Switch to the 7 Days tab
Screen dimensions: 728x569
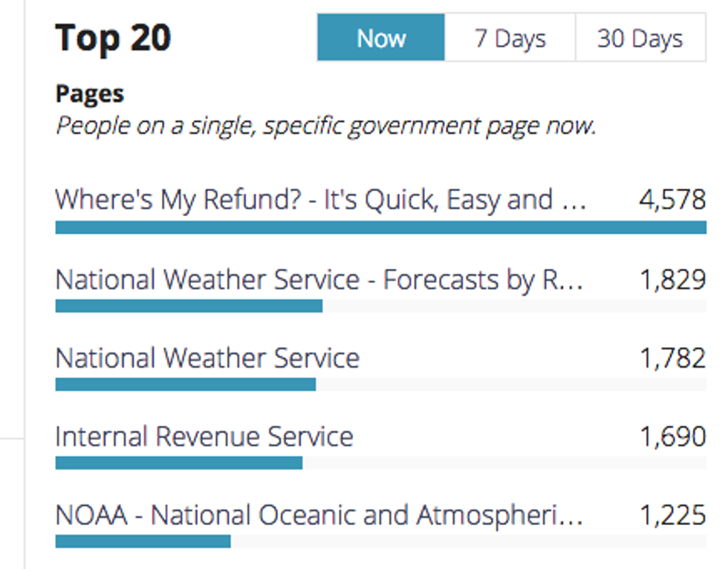click(x=510, y=38)
